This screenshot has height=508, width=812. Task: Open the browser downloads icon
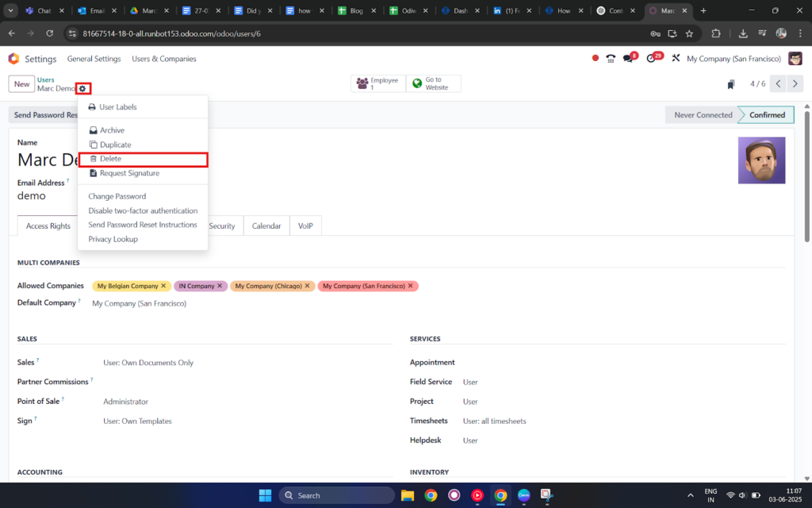[742, 33]
